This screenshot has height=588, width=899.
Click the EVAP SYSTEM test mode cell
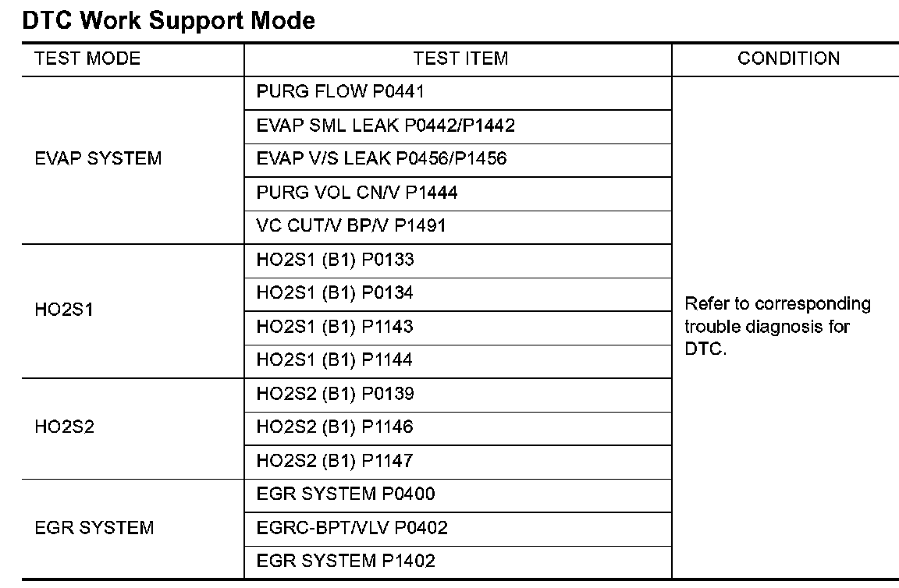98,159
